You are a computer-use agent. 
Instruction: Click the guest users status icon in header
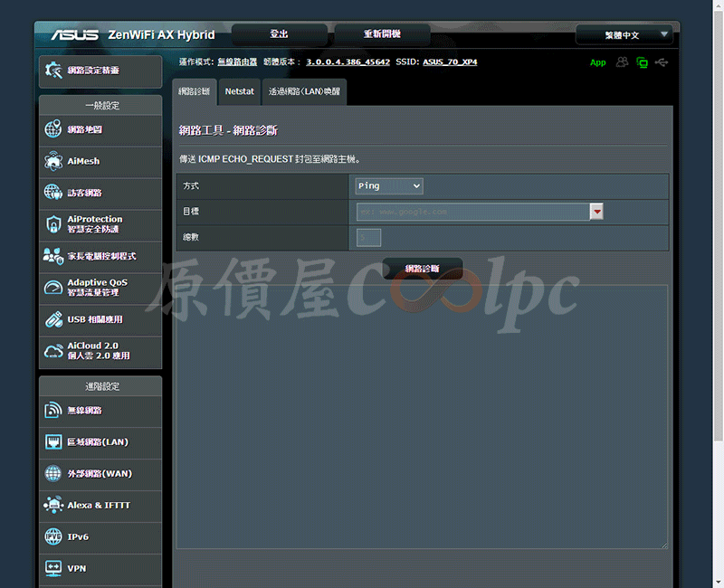(622, 62)
